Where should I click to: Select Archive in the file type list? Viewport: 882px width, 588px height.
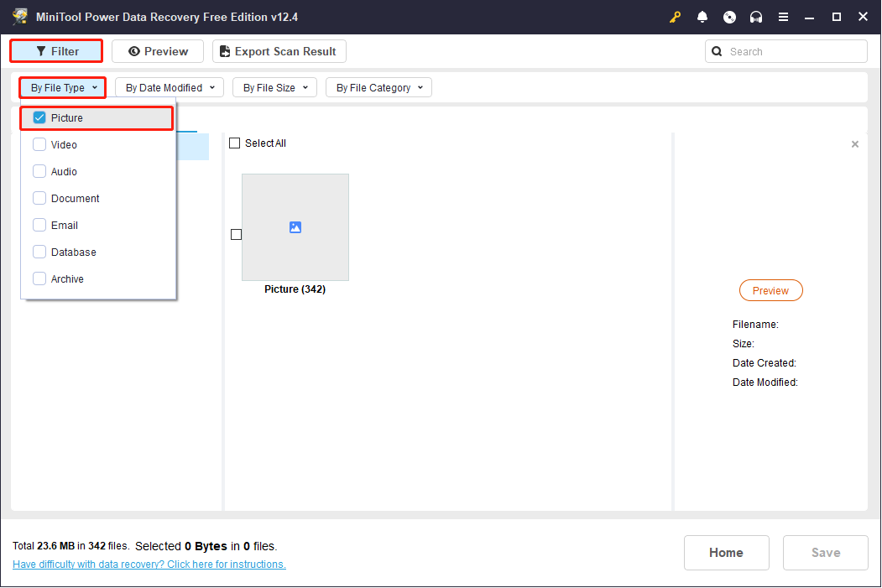[39, 279]
